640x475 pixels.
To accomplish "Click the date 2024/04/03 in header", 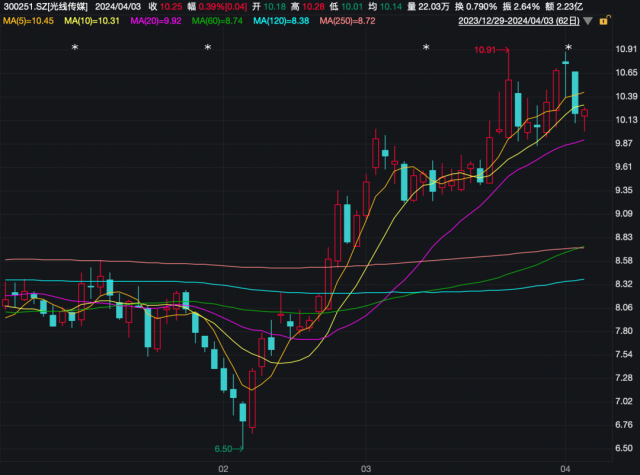I will click(118, 7).
